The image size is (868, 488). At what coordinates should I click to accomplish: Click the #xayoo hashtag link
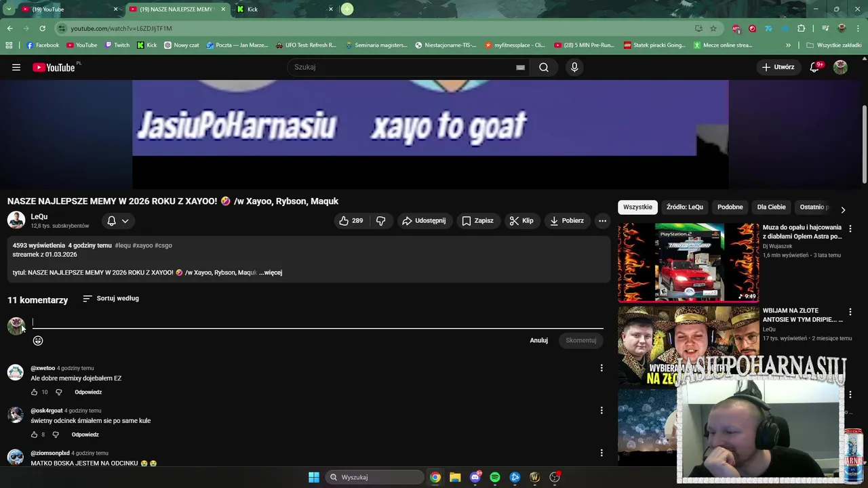(x=142, y=245)
